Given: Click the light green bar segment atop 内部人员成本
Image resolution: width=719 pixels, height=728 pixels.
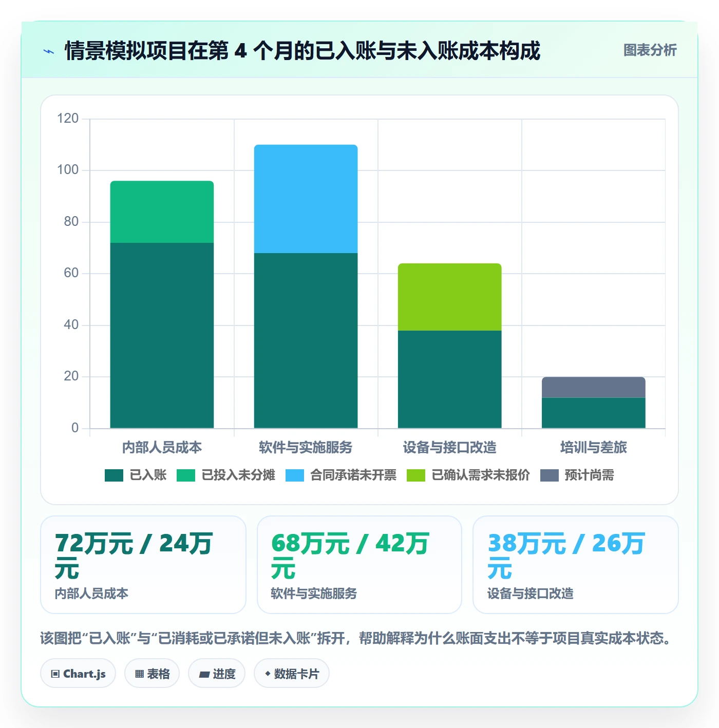Looking at the screenshot, I should (162, 212).
